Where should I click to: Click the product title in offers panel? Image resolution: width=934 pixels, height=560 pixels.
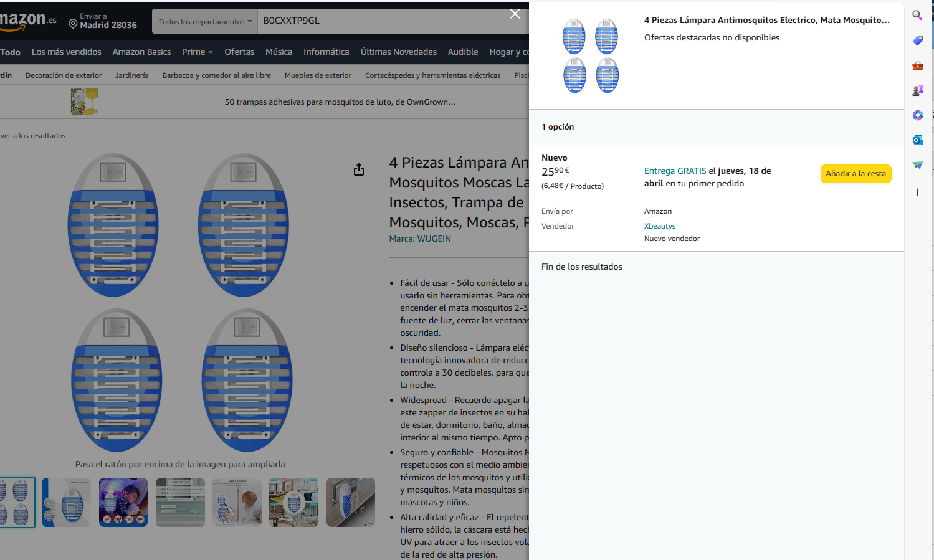[767, 20]
